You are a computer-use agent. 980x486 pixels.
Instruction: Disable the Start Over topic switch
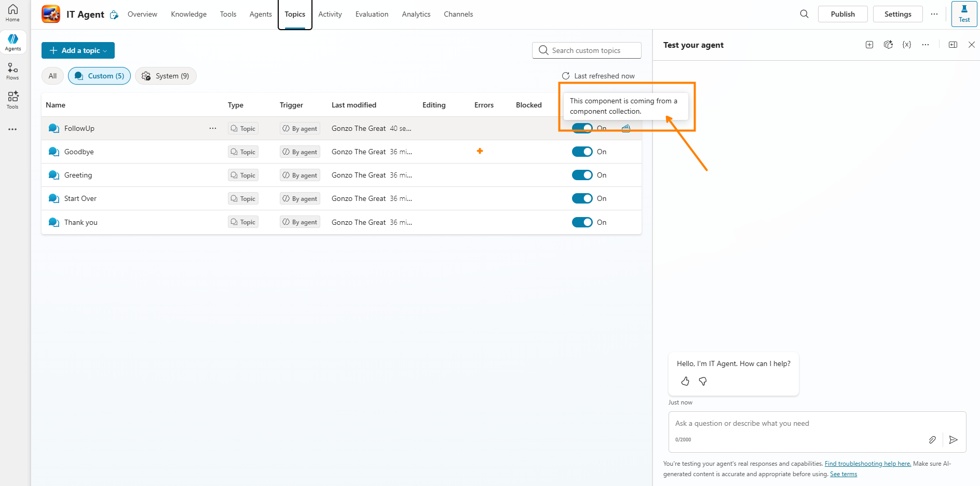582,198
